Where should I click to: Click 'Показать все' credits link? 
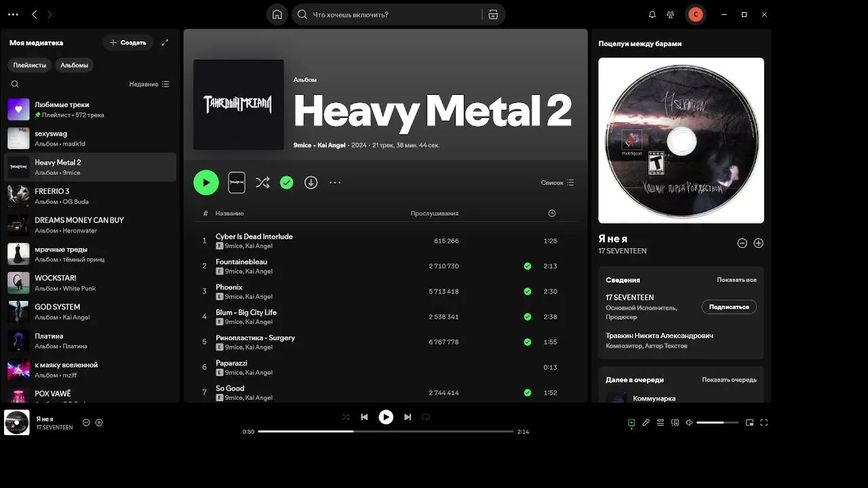coord(736,280)
